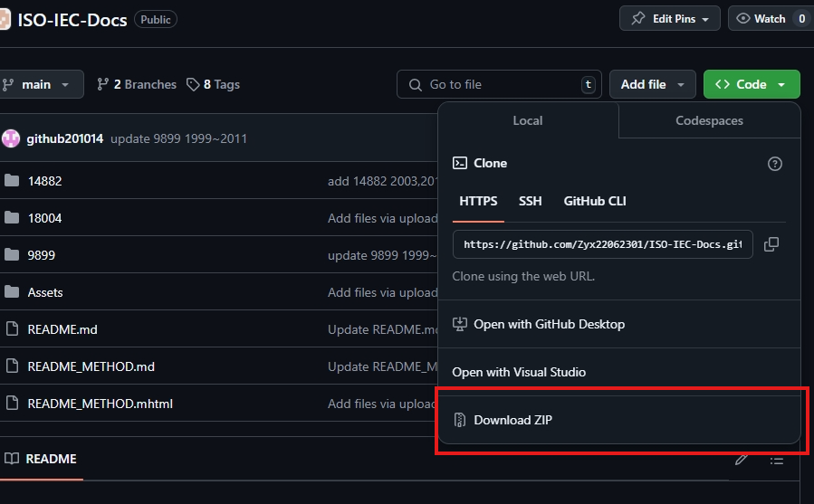Select the README tab

tap(42, 459)
